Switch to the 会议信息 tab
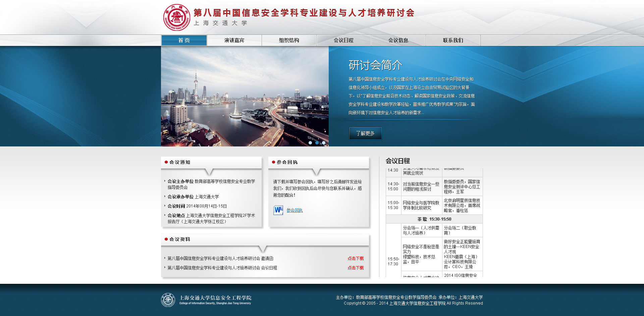Screen dimensions: 644x316 [x=398, y=40]
